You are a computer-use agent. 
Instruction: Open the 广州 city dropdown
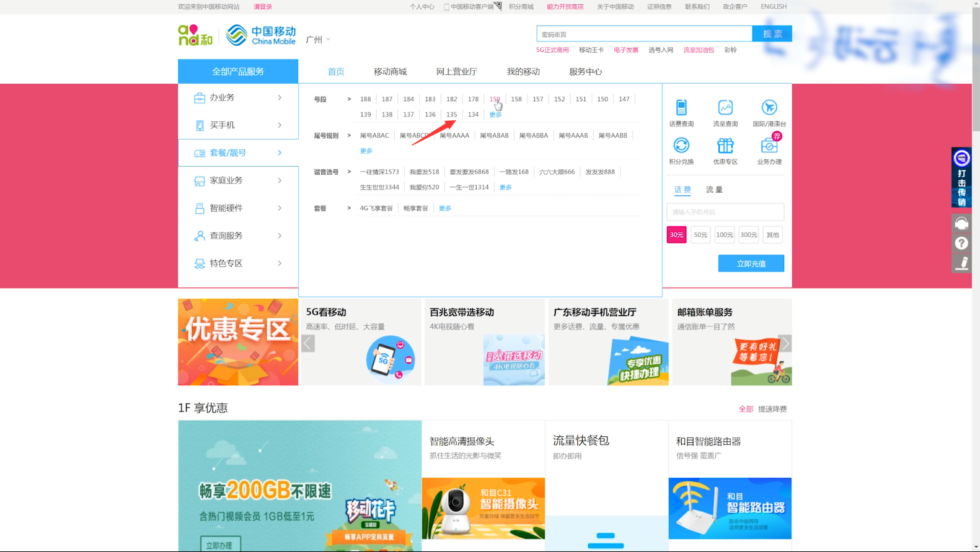click(318, 39)
